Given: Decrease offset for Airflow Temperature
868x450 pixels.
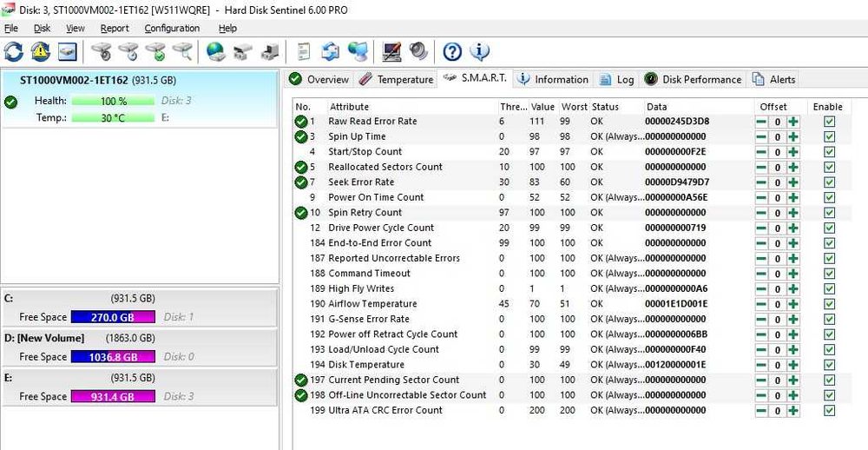Looking at the screenshot, I should pos(762,304).
